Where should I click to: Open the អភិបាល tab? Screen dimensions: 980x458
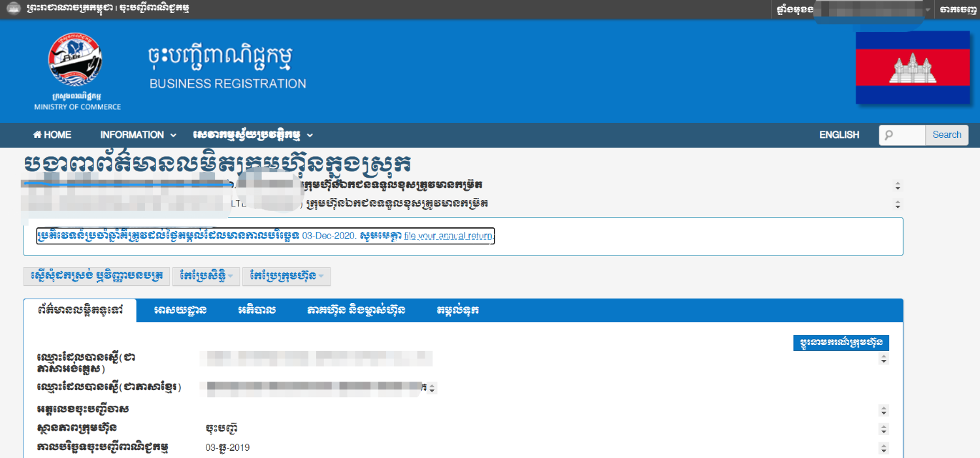click(257, 310)
